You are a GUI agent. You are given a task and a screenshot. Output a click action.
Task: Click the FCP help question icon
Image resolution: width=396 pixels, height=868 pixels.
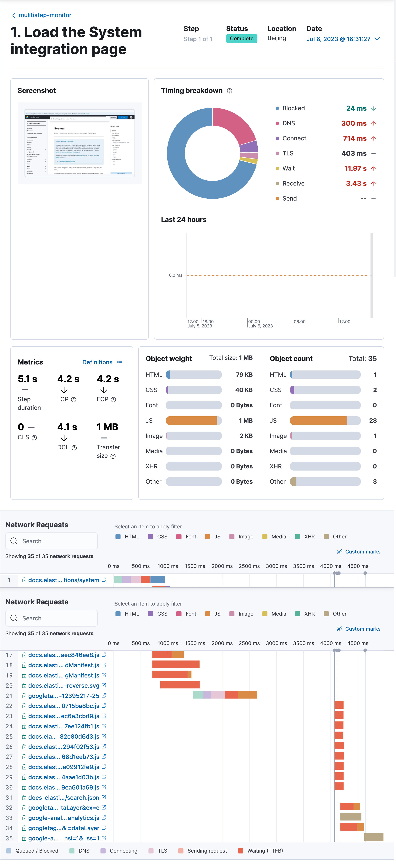113,400
